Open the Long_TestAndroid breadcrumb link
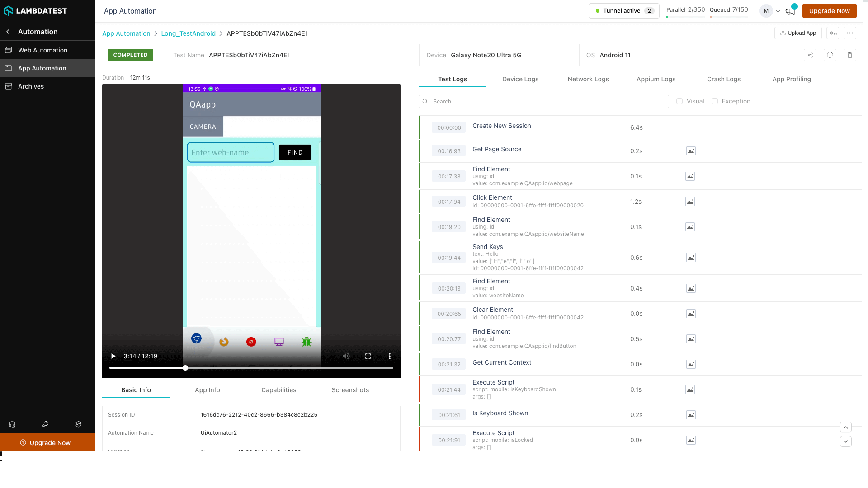Image resolution: width=868 pixels, height=488 pixels. 188,33
